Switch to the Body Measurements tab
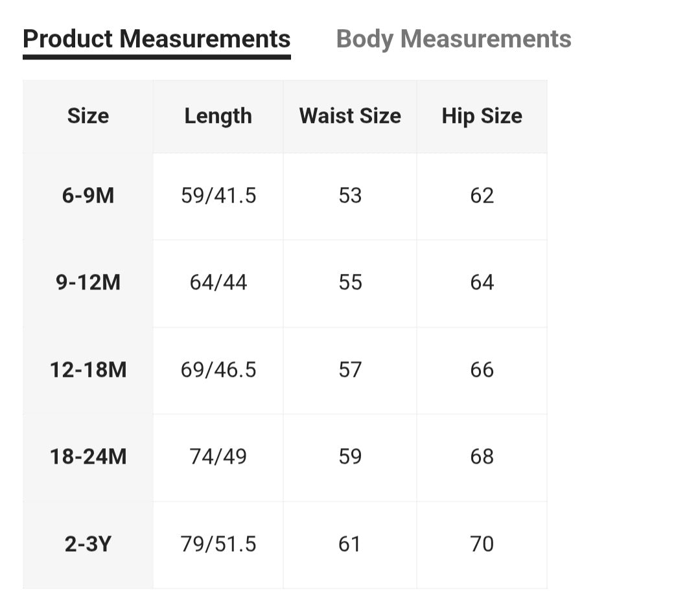This screenshot has height=601, width=700. point(454,39)
